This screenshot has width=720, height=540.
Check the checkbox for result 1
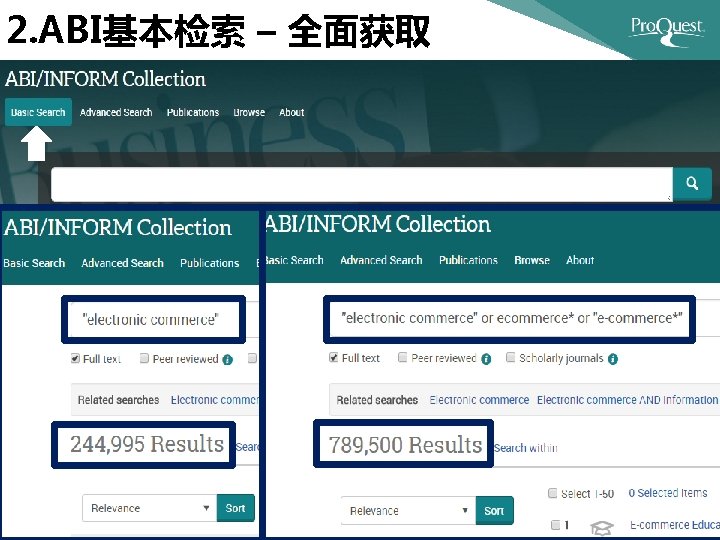[x=555, y=524]
